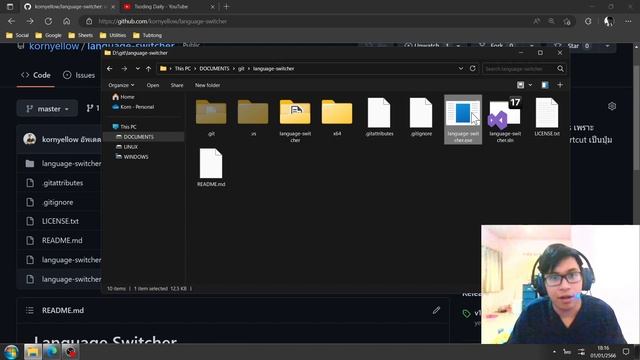Open the Organize menu
The height and width of the screenshot is (360, 640).
121,85
